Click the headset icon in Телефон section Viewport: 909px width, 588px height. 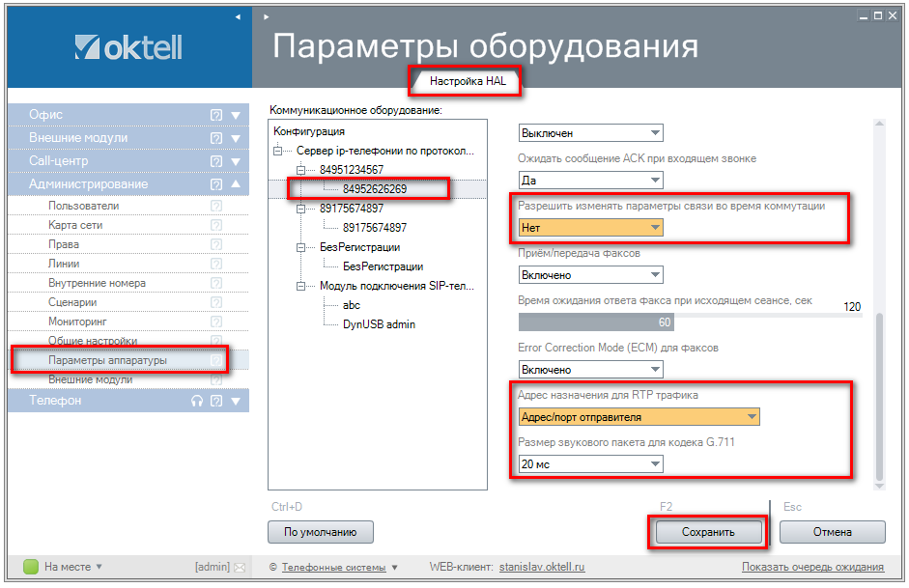(198, 401)
